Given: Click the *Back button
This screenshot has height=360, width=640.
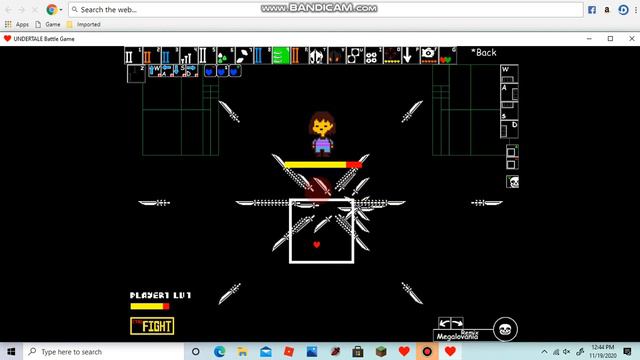Looking at the screenshot, I should [484, 53].
